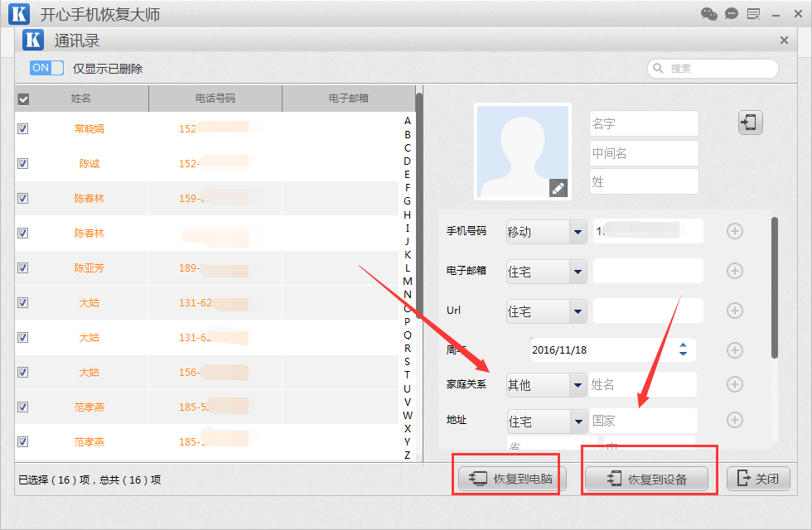This screenshot has width=812, height=530.
Task: Jump to letter Z in index
Action: point(408,455)
